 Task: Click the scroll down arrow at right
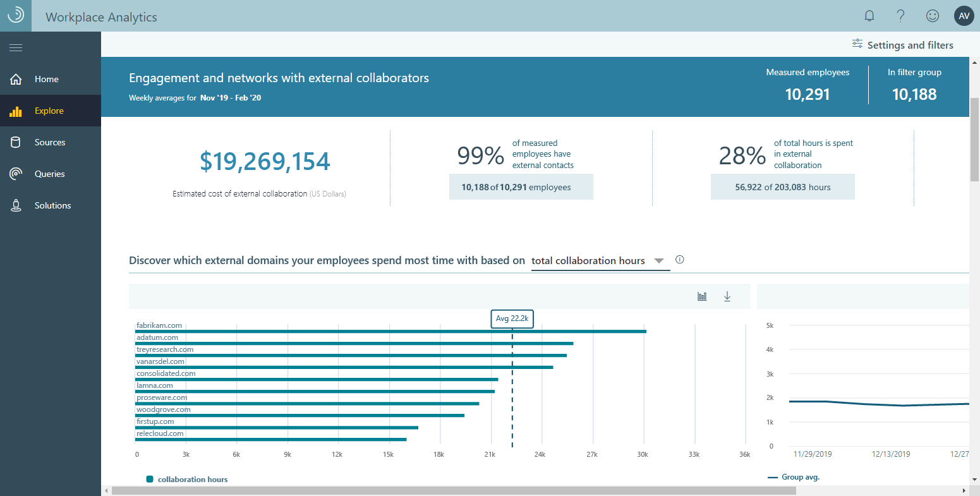coord(974,480)
